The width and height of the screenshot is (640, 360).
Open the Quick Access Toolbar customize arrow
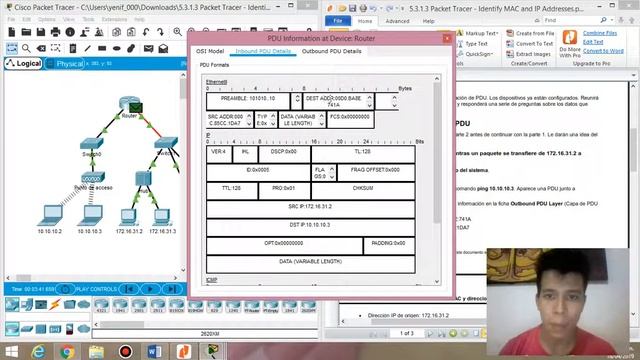403,8
